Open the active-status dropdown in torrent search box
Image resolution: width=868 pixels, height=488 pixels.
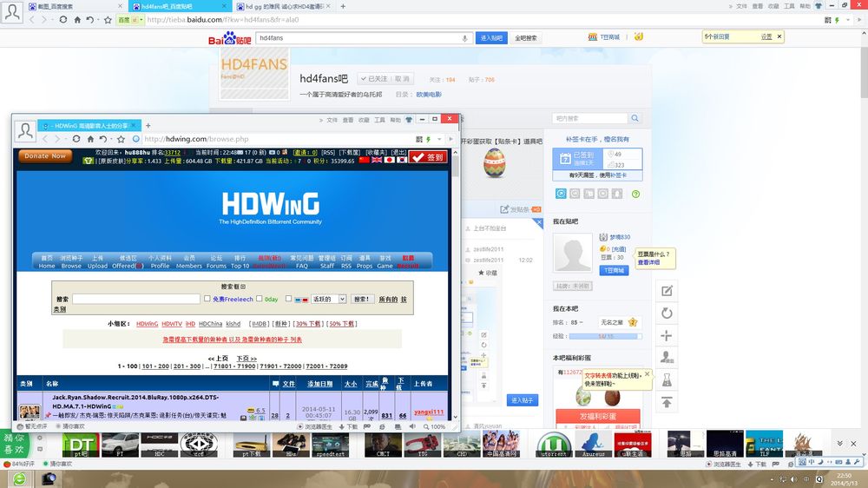329,299
